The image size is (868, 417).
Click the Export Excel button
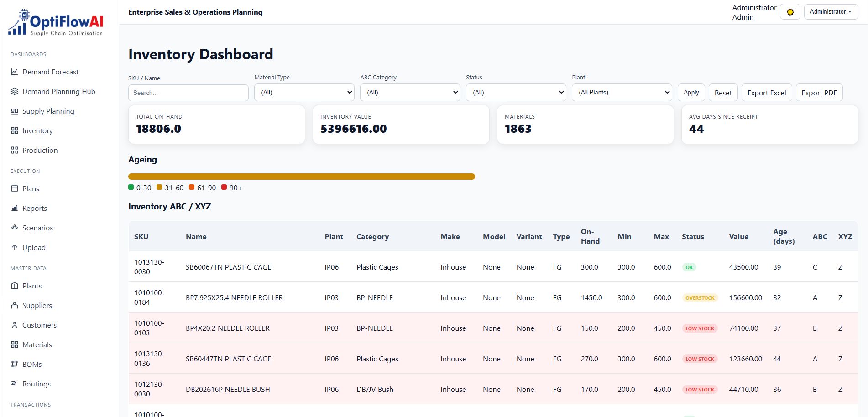(767, 93)
